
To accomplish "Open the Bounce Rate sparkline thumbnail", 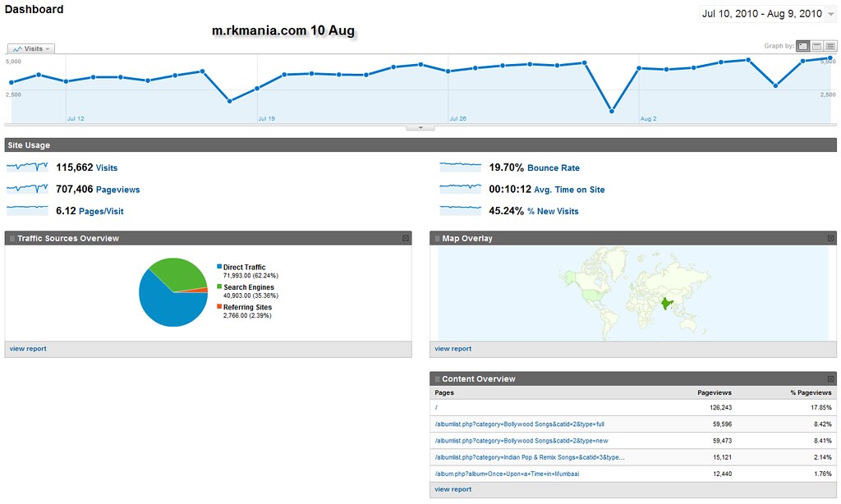I will (460, 167).
